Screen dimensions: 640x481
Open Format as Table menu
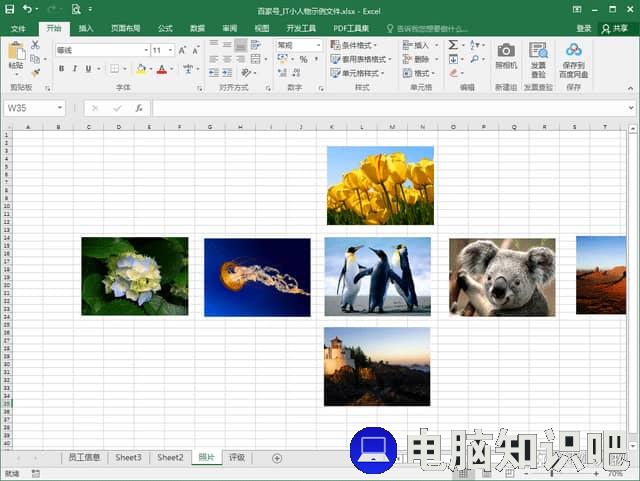[x=361, y=59]
